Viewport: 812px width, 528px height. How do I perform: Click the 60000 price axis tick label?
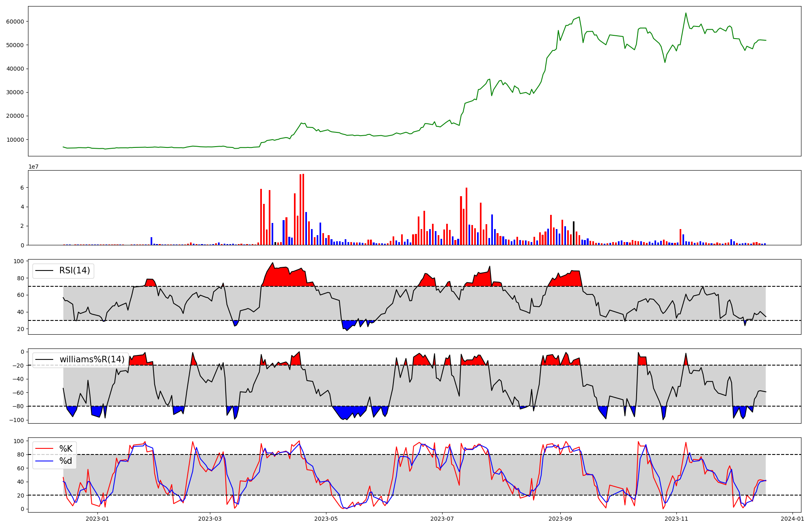(x=15, y=22)
